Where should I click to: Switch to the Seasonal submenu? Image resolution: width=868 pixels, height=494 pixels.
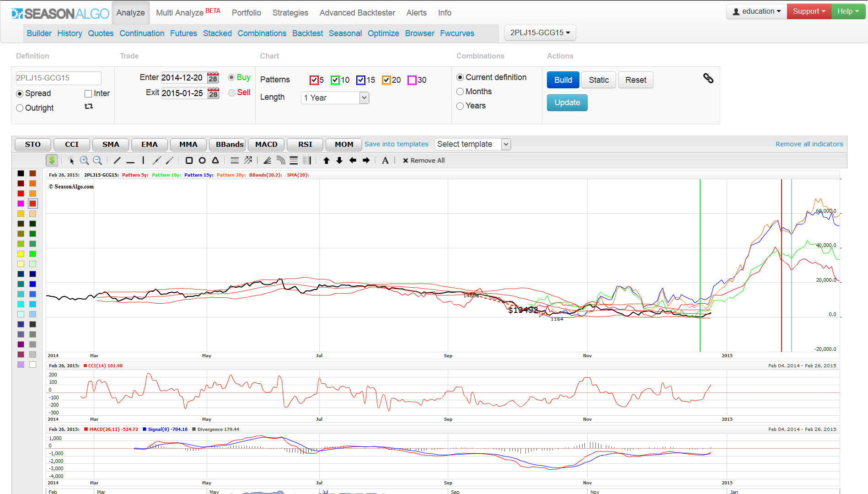pyautogui.click(x=345, y=33)
